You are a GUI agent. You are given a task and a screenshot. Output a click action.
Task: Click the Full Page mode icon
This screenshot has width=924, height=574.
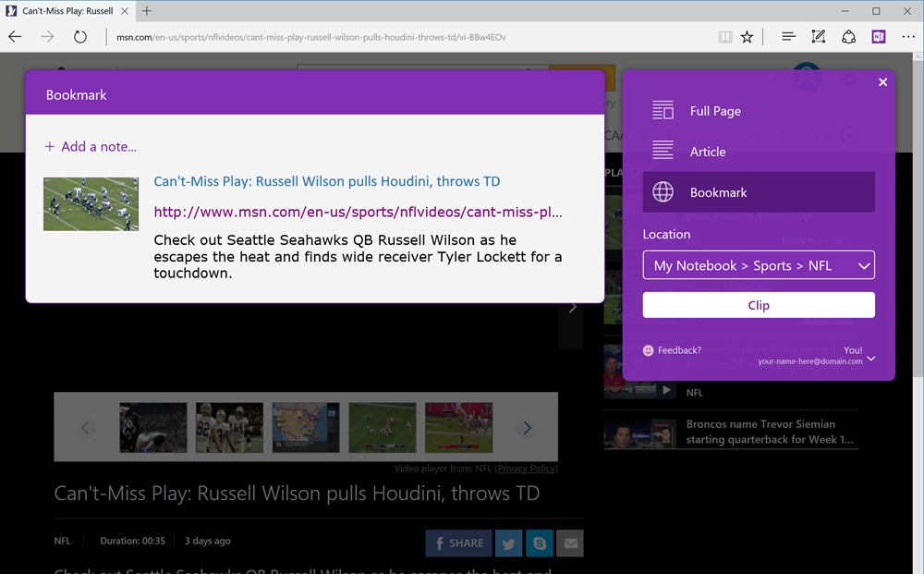(x=663, y=110)
